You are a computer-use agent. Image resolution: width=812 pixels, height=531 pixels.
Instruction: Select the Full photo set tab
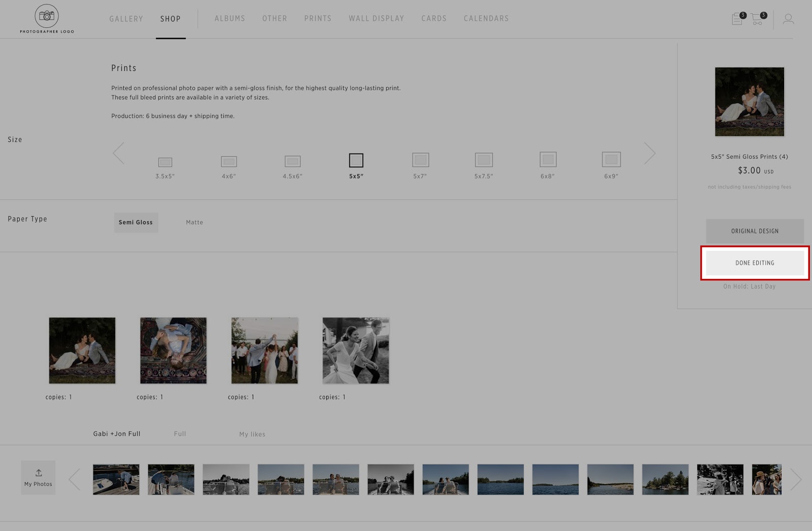tap(180, 434)
